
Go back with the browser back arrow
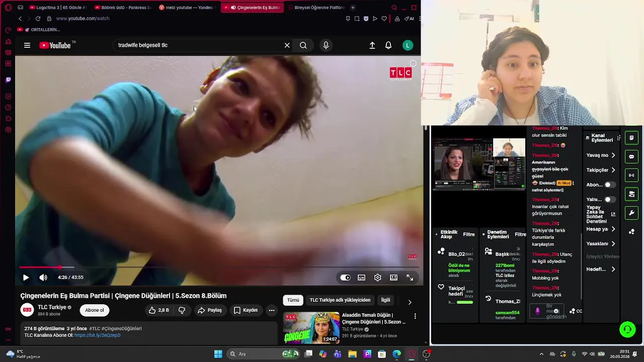[20, 19]
